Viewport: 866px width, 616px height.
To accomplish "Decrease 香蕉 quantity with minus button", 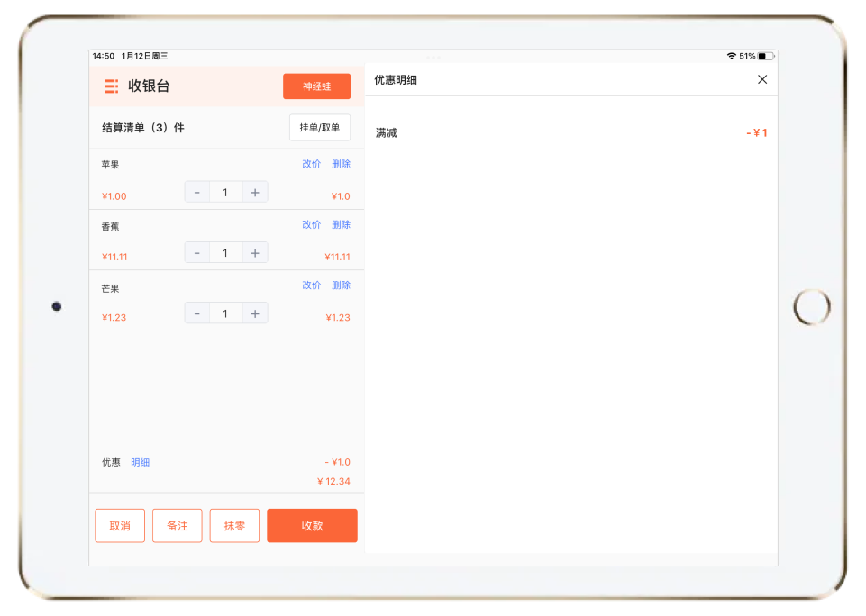I will 197,253.
